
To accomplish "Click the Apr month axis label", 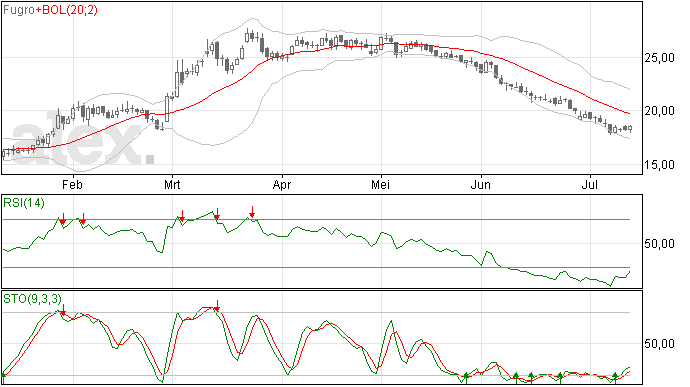I will point(282,184).
